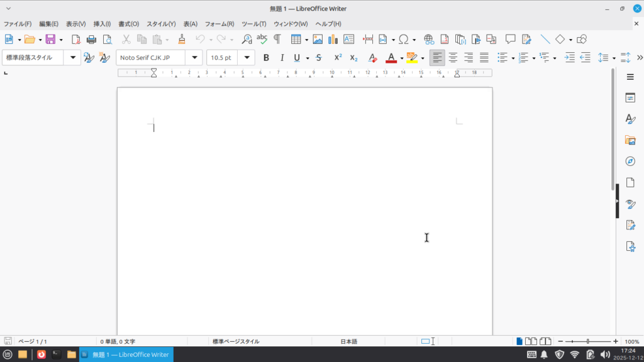This screenshot has height=362, width=644.
Task: Open the 挿入(I) menu
Action: pyautogui.click(x=102, y=24)
